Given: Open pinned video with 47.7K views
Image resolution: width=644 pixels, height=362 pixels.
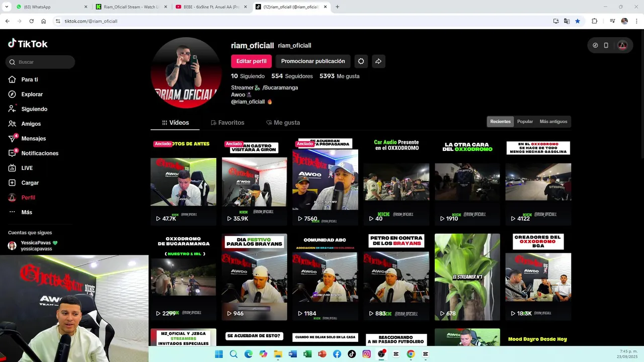Looking at the screenshot, I should pyautogui.click(x=183, y=182).
